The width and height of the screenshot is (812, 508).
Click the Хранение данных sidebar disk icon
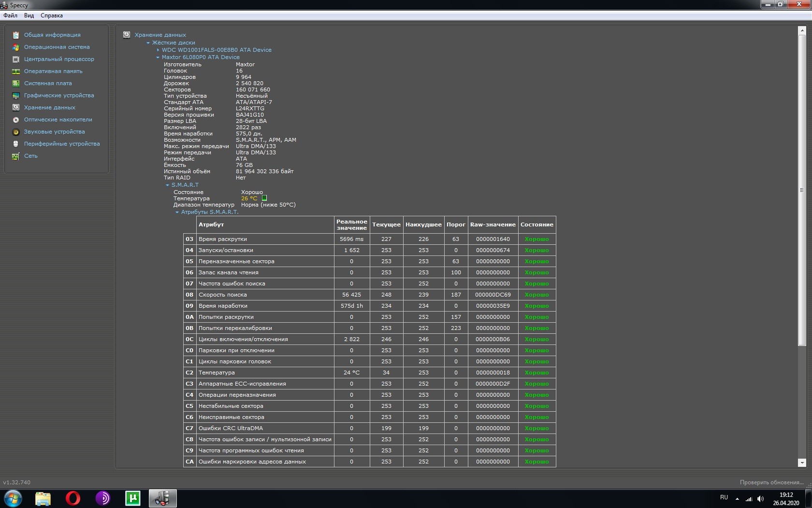click(15, 107)
